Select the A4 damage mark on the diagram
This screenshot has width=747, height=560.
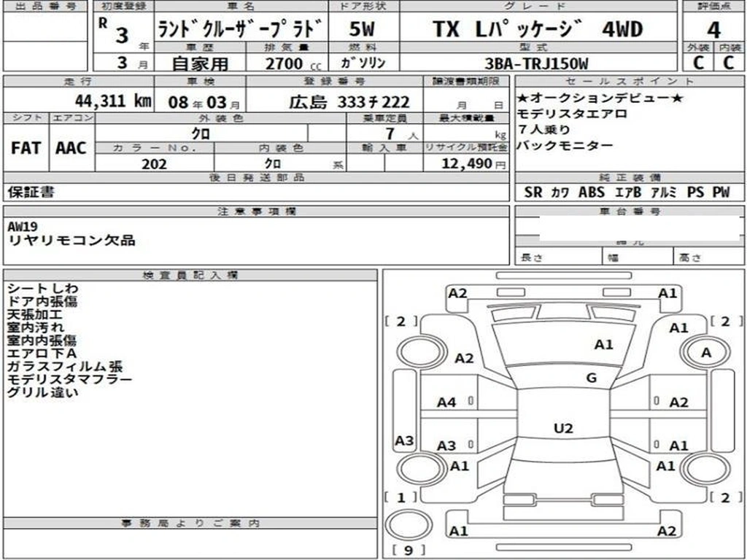point(447,402)
